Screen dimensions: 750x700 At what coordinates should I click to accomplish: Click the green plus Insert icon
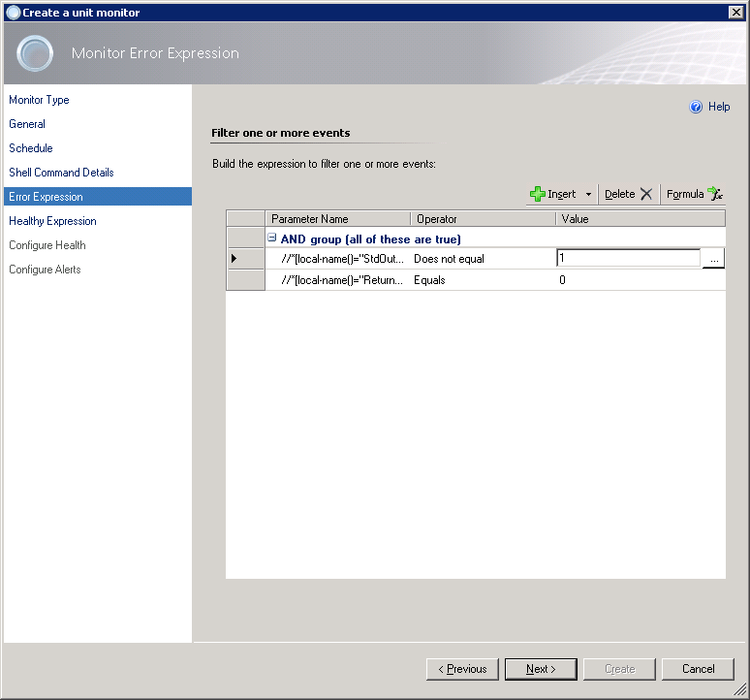point(538,194)
